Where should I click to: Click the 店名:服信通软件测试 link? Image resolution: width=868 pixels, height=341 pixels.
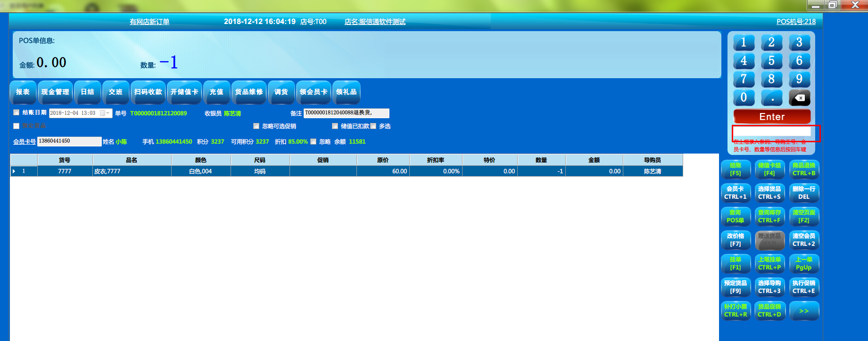click(375, 22)
